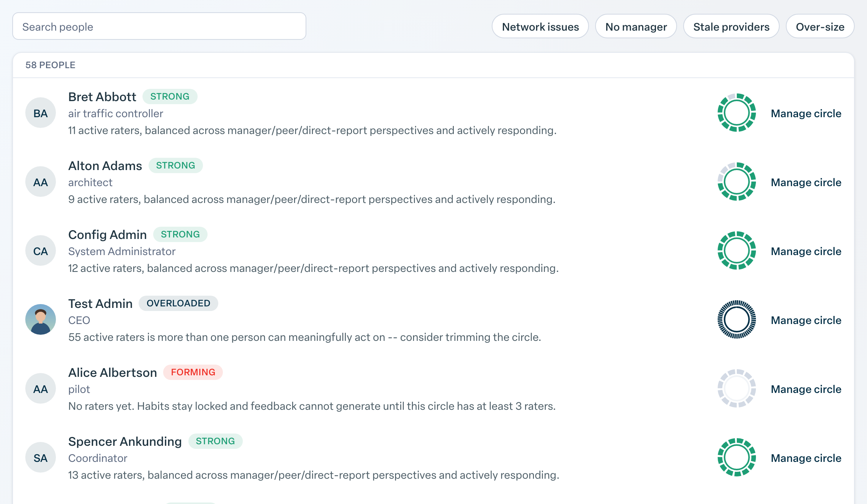The image size is (867, 504).
Task: Click the name Alice Albertson
Action: pyautogui.click(x=113, y=373)
